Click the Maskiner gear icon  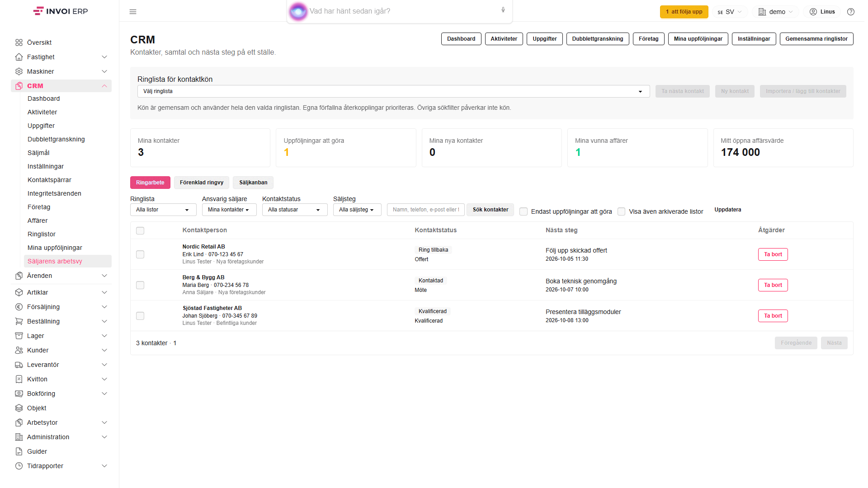(x=19, y=71)
